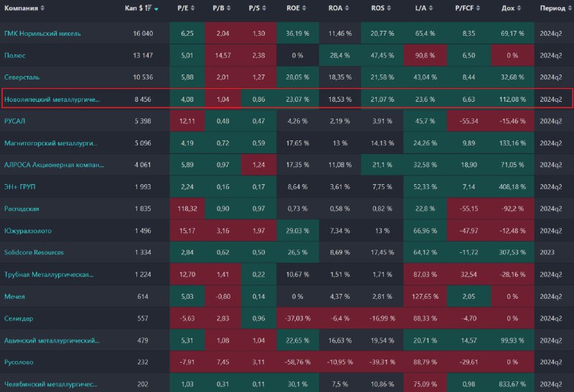The width and height of the screenshot is (574, 392).
Task: Sort by ROA column arrows icon
Action: point(347,8)
